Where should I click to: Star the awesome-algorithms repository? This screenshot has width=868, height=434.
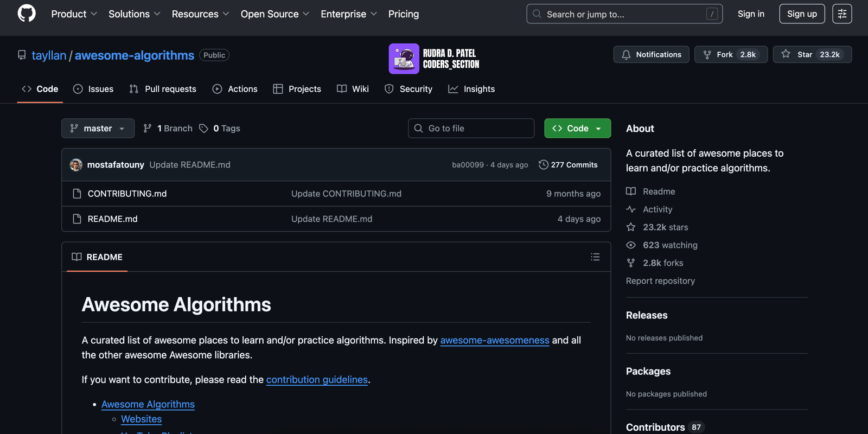pyautogui.click(x=812, y=55)
